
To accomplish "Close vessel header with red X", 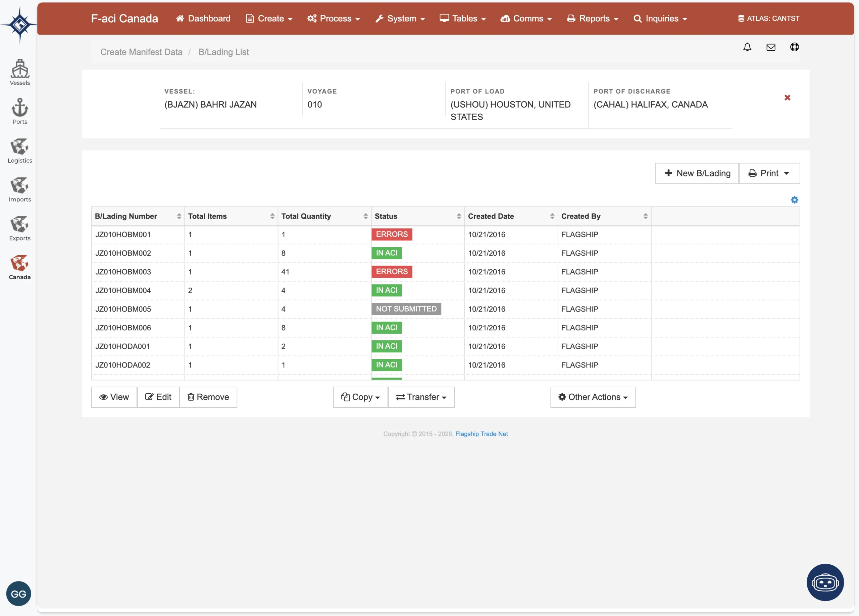I will click(787, 98).
